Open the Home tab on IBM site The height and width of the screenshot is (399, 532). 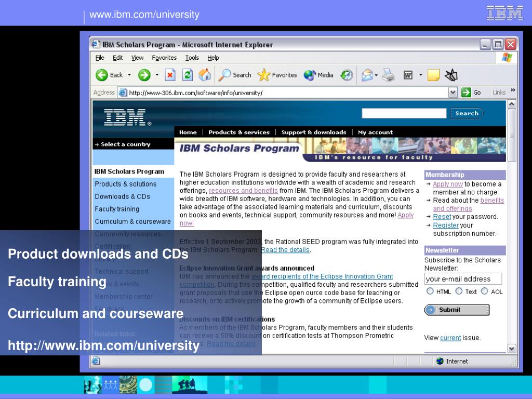click(x=188, y=132)
